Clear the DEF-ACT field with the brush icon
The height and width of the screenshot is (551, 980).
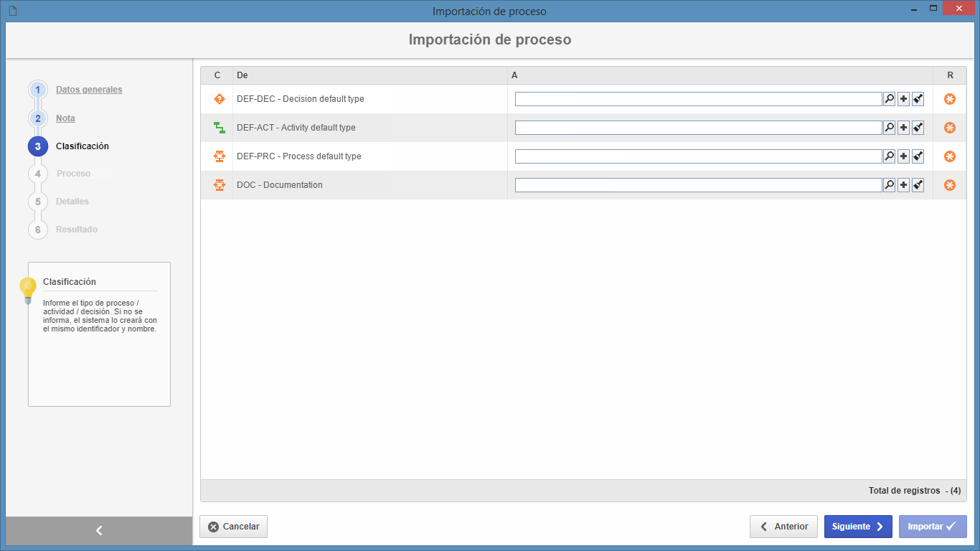coord(918,128)
